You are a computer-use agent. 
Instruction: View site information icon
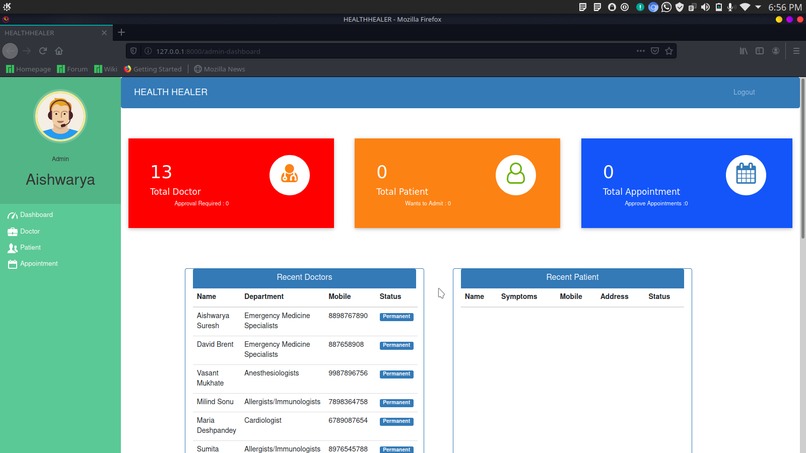point(148,51)
